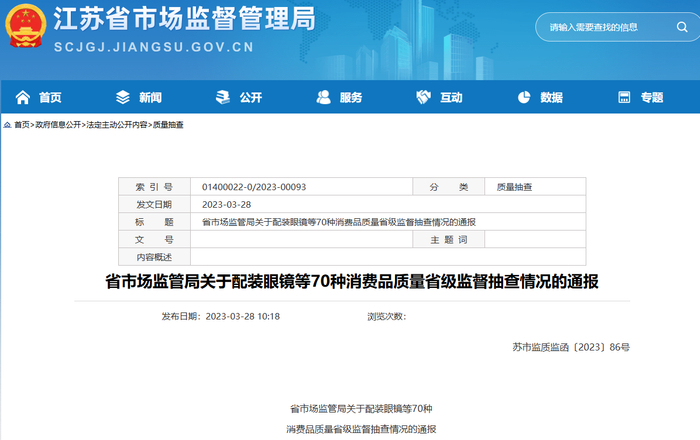The height and width of the screenshot is (440, 700).
Task: Click the handshake icon beside 互动
Action: click(423, 97)
